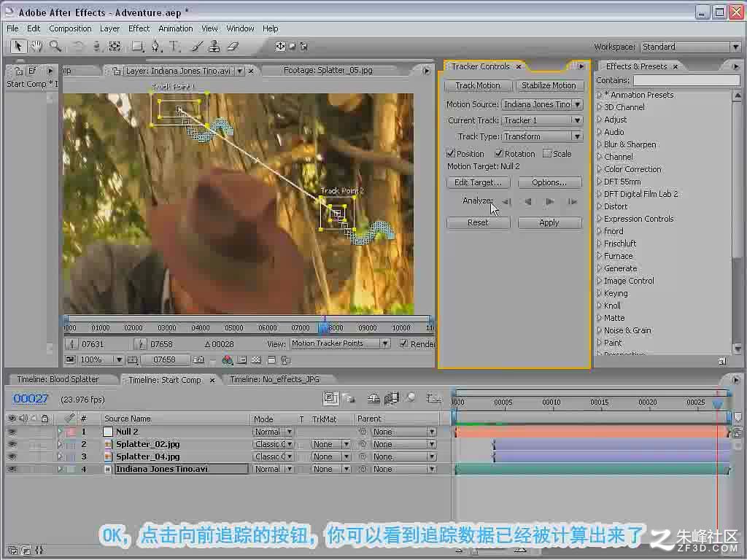Click the tracker Apply button
This screenshot has width=747, height=560.
pos(549,223)
